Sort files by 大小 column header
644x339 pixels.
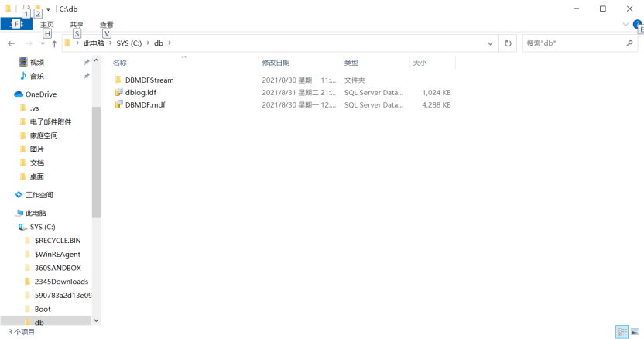(x=420, y=63)
